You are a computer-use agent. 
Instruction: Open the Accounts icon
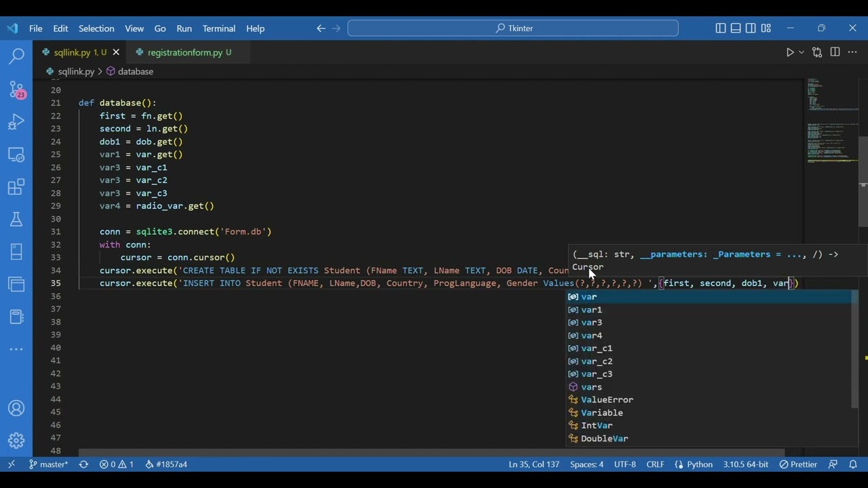pyautogui.click(x=16, y=409)
